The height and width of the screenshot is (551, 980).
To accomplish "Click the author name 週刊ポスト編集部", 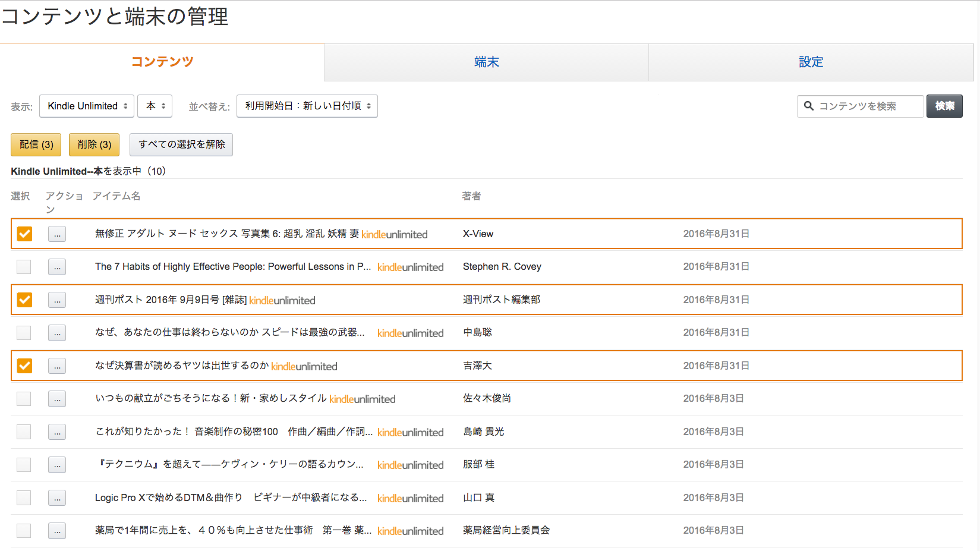I will click(502, 300).
